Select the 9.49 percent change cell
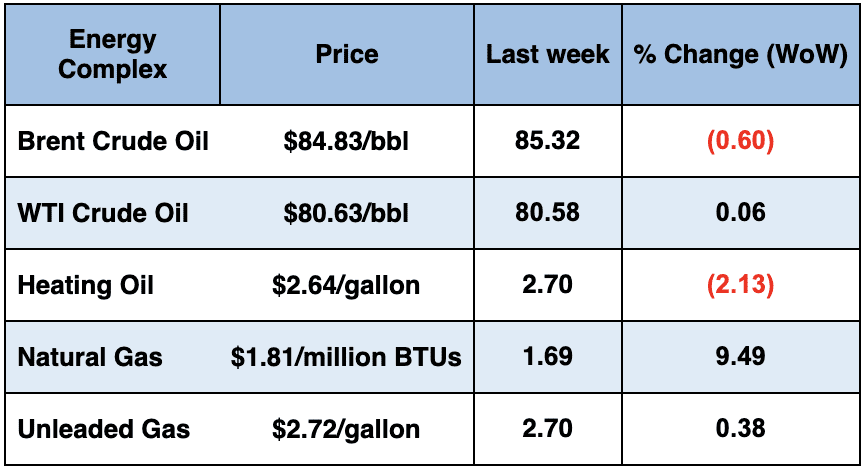The image size is (868, 474). tap(740, 357)
